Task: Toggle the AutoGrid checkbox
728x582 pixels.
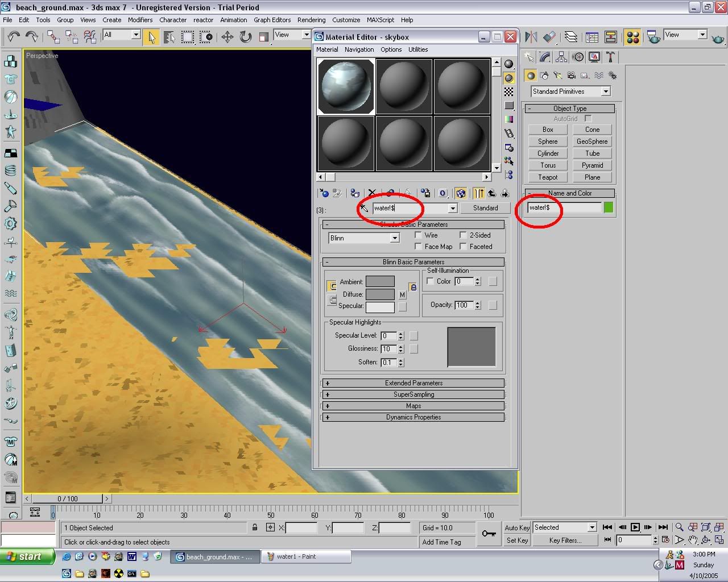Action: tap(588, 118)
